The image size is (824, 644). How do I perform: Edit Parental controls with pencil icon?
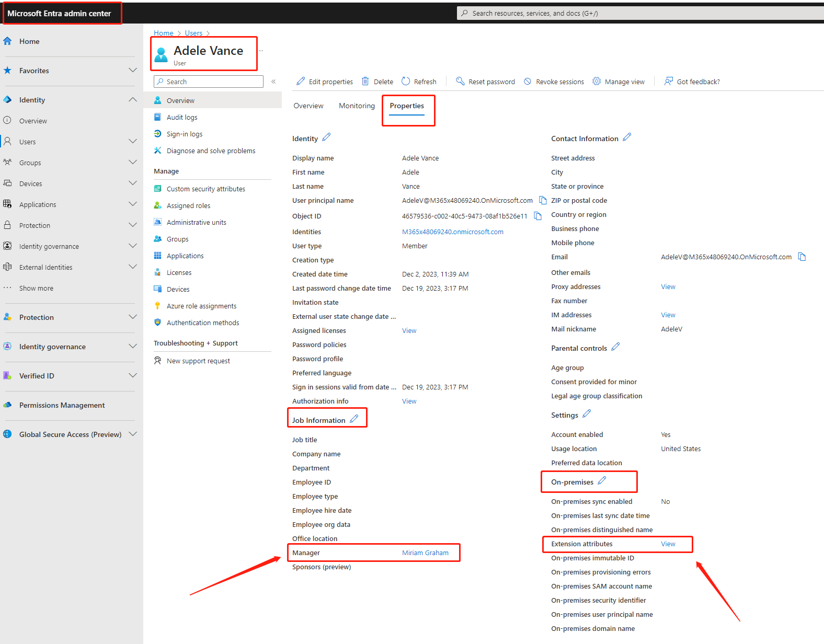click(x=615, y=347)
